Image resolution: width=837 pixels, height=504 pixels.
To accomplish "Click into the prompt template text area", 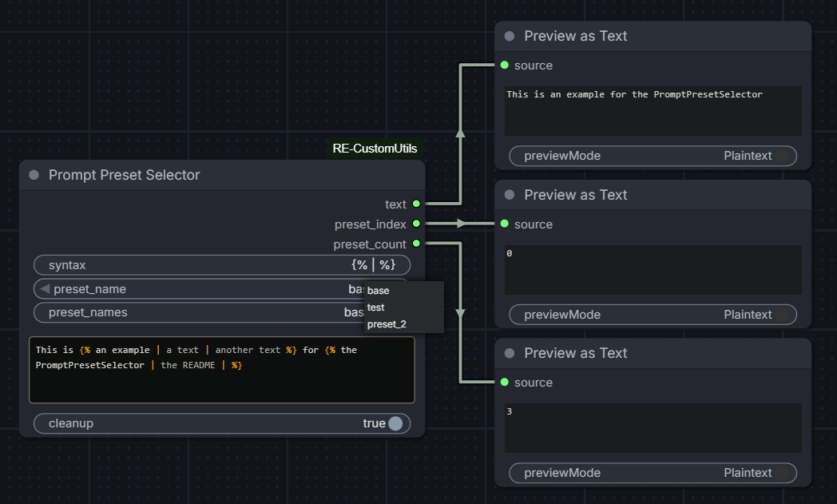I will pos(222,370).
